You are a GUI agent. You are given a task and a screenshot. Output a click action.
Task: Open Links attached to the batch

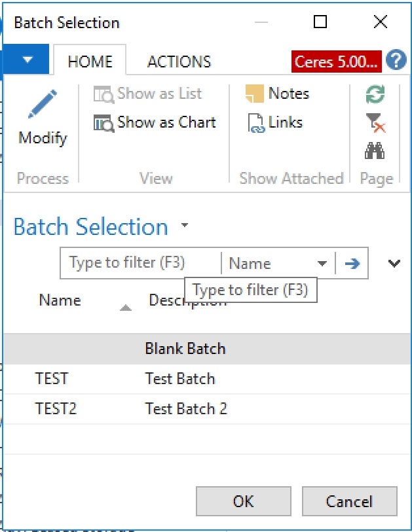[275, 122]
